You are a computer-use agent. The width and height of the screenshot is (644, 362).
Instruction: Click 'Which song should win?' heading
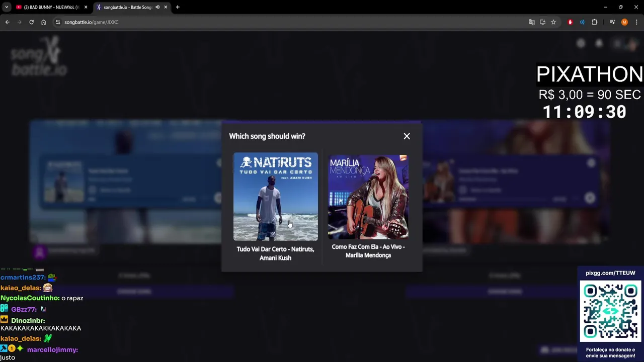coord(267,136)
